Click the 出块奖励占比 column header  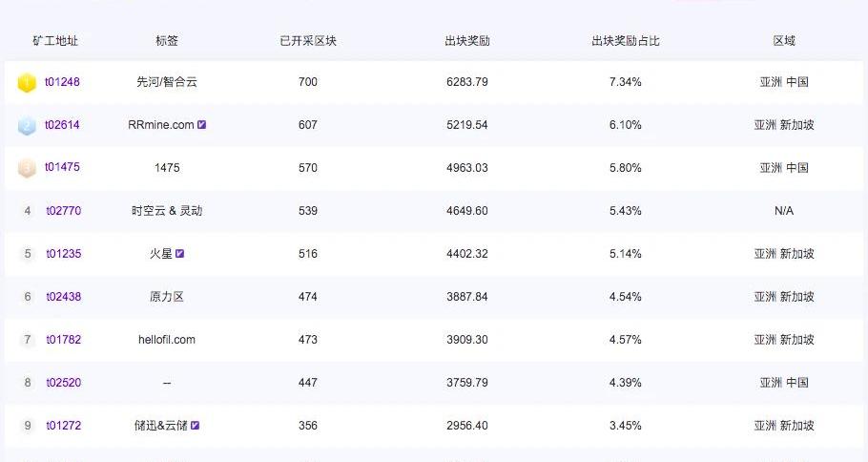pyautogui.click(x=626, y=41)
